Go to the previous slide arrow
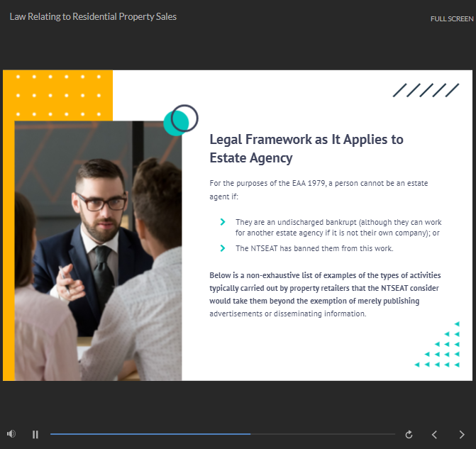The image size is (476, 449). tap(435, 434)
